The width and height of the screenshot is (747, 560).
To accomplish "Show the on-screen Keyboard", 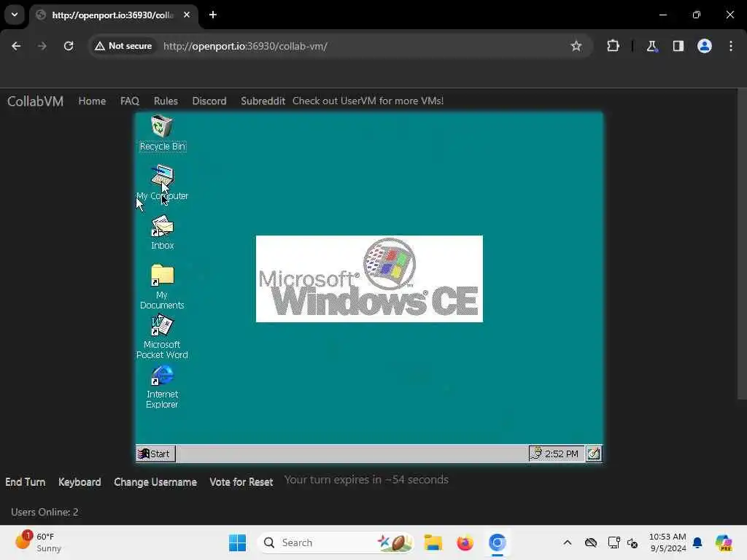I will 80,482.
